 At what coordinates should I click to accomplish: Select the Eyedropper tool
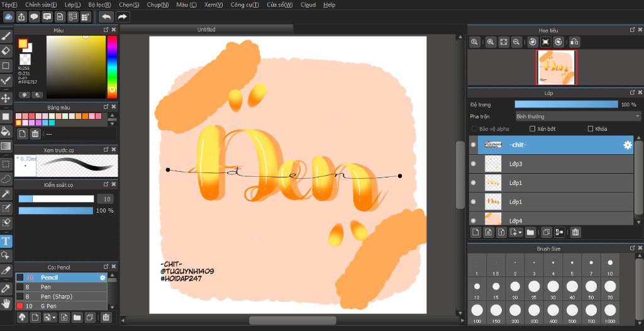[6, 288]
